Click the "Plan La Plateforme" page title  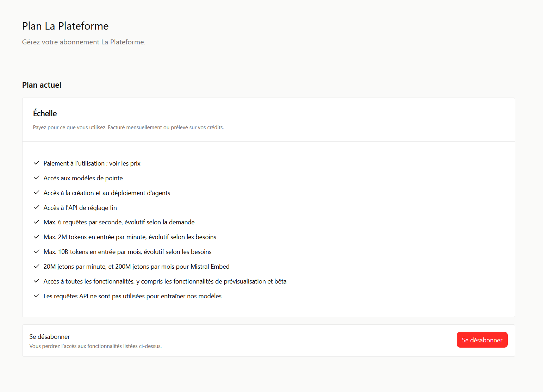click(x=65, y=26)
